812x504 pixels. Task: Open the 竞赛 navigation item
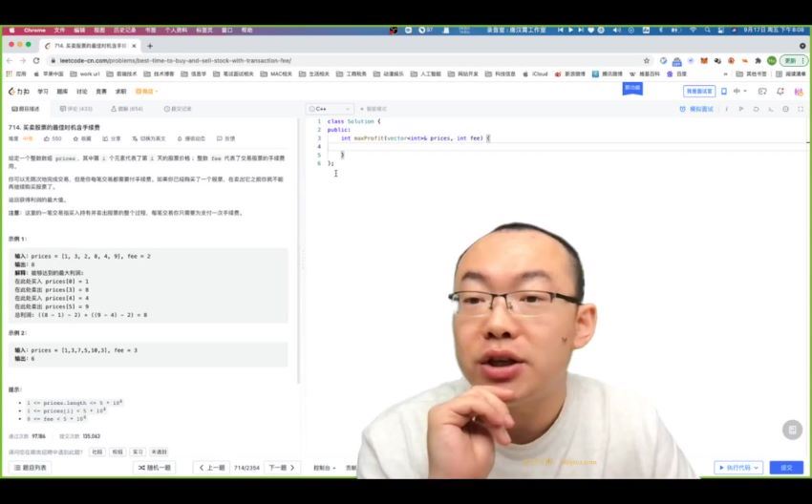[101, 92]
